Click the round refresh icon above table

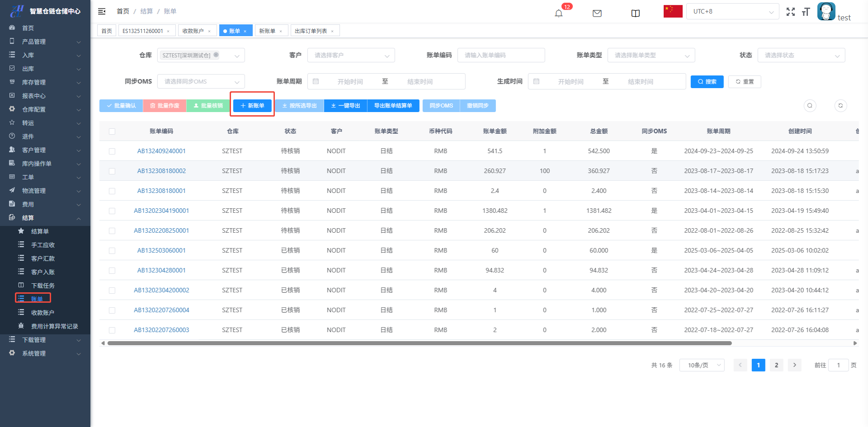pyautogui.click(x=840, y=106)
